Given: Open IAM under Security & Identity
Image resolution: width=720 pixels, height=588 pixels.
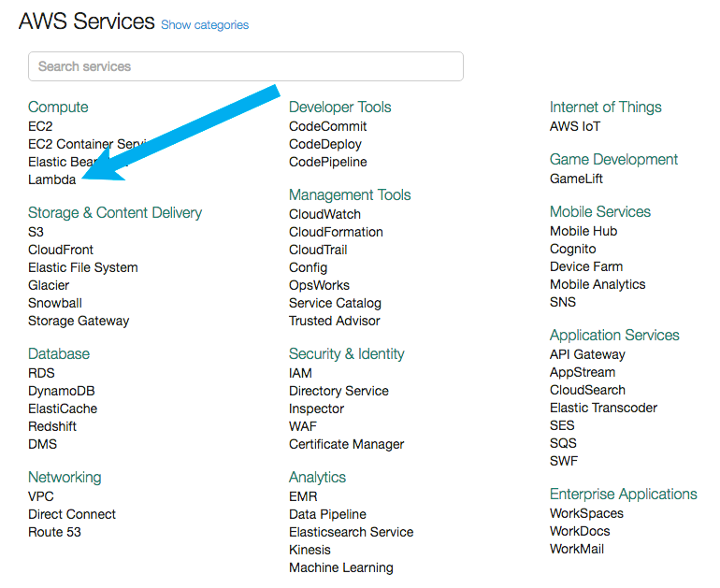Looking at the screenshot, I should 300,373.
